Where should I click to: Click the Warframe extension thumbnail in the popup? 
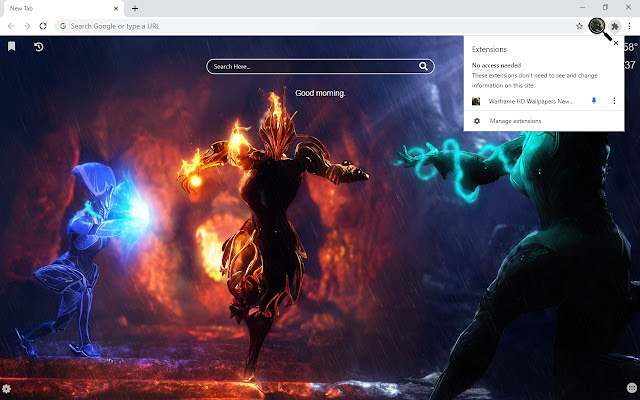point(476,101)
